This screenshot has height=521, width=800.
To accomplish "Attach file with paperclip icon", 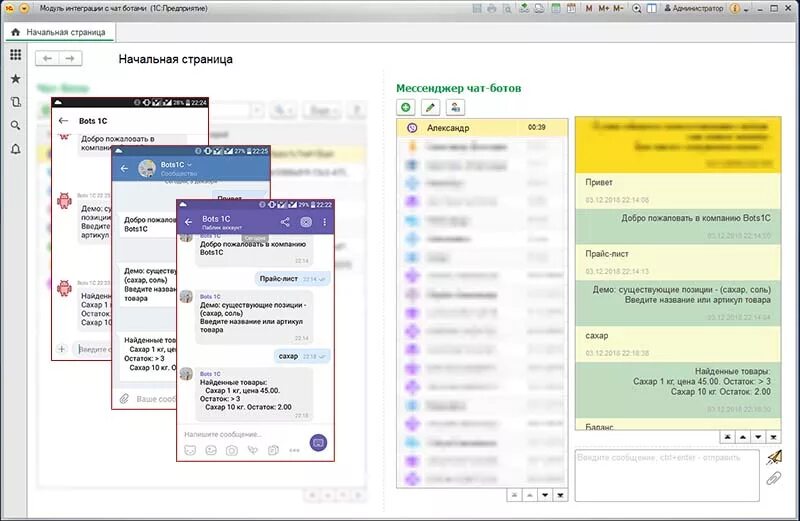I will (x=774, y=478).
